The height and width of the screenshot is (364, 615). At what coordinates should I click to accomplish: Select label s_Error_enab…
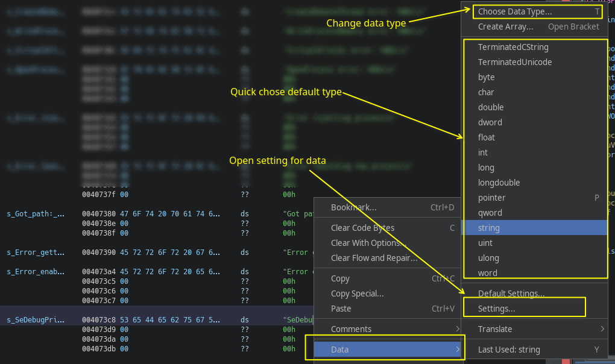pyautogui.click(x=36, y=272)
